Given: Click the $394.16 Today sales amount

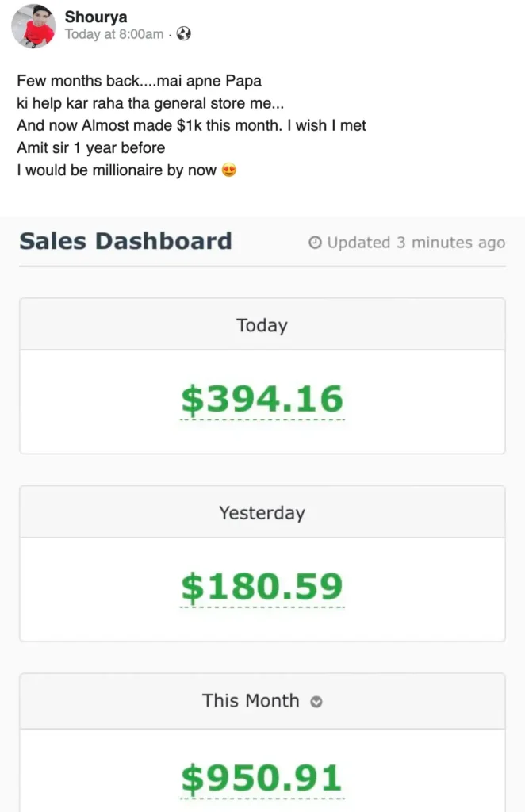Looking at the screenshot, I should (262, 400).
